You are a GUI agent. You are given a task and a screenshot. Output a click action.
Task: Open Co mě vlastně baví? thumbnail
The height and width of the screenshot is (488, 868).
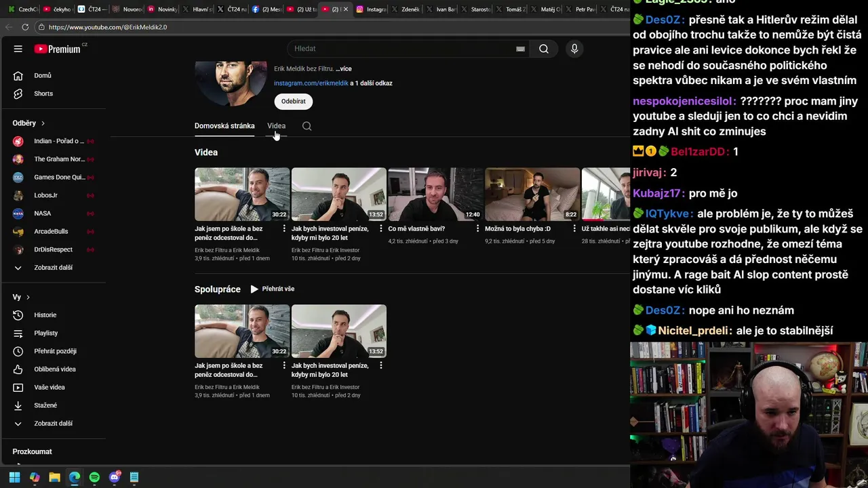coord(435,195)
